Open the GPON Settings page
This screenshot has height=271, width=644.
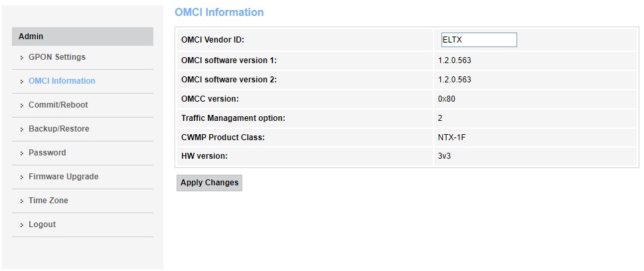[56, 57]
